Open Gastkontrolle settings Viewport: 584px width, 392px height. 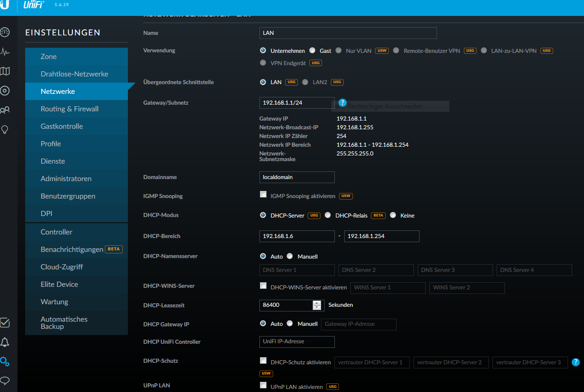tap(77, 126)
